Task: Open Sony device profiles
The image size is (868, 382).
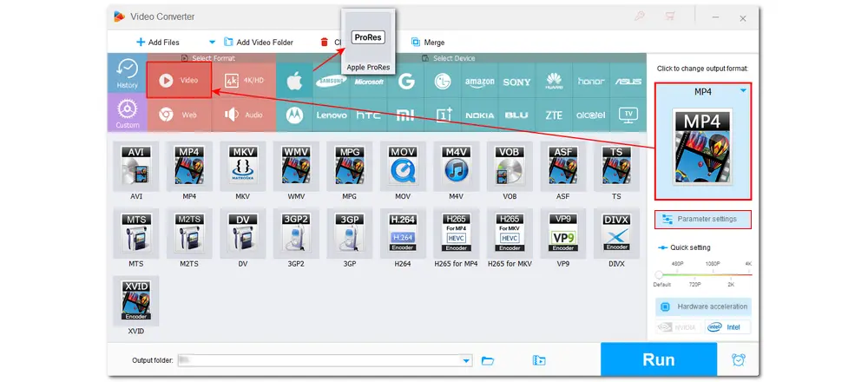Action: click(x=517, y=81)
